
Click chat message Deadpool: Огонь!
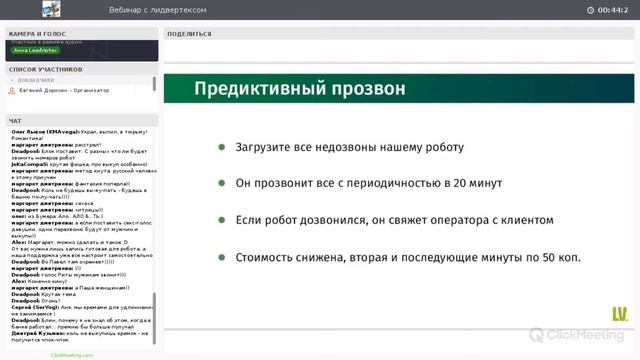(36, 301)
